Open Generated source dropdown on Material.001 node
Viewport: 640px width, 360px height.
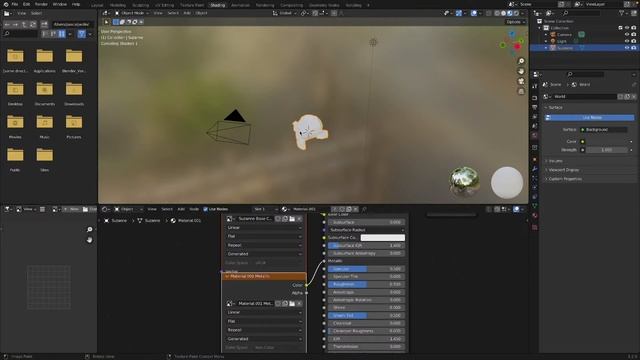coord(264,339)
